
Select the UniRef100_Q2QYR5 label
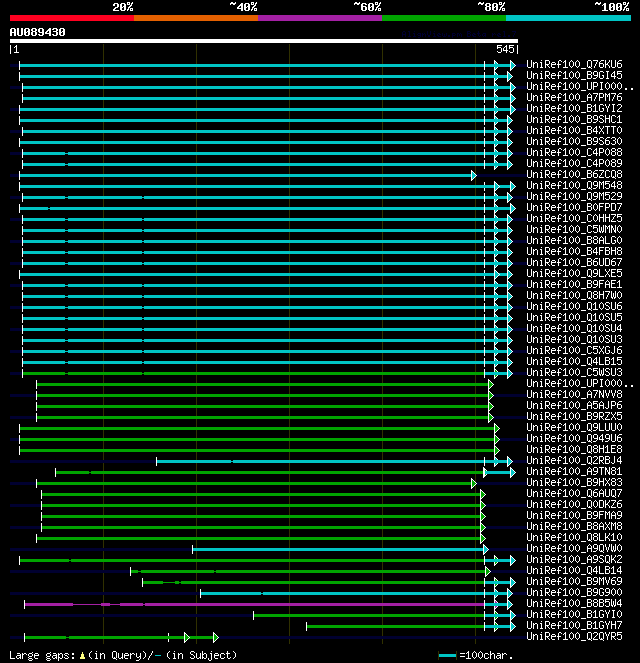pyautogui.click(x=574, y=636)
